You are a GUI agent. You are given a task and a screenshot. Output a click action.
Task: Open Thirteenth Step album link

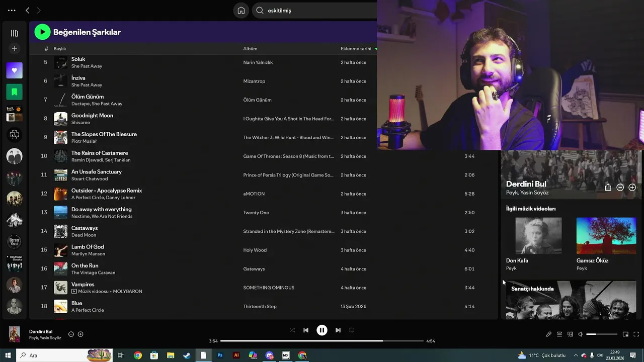click(260, 306)
